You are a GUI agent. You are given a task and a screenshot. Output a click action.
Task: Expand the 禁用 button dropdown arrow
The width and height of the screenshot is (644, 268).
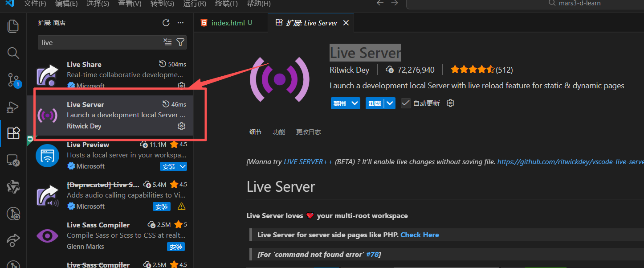pyautogui.click(x=355, y=103)
